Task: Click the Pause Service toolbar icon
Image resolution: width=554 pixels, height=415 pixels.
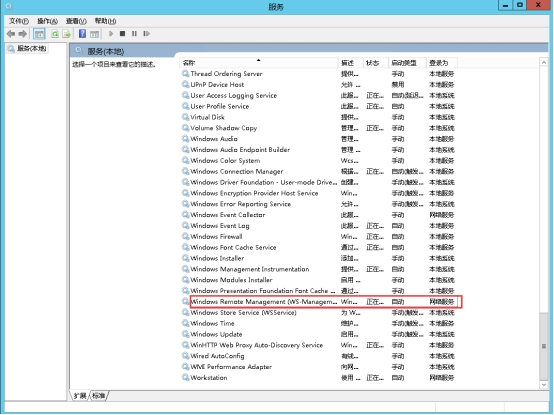Action: 134,34
